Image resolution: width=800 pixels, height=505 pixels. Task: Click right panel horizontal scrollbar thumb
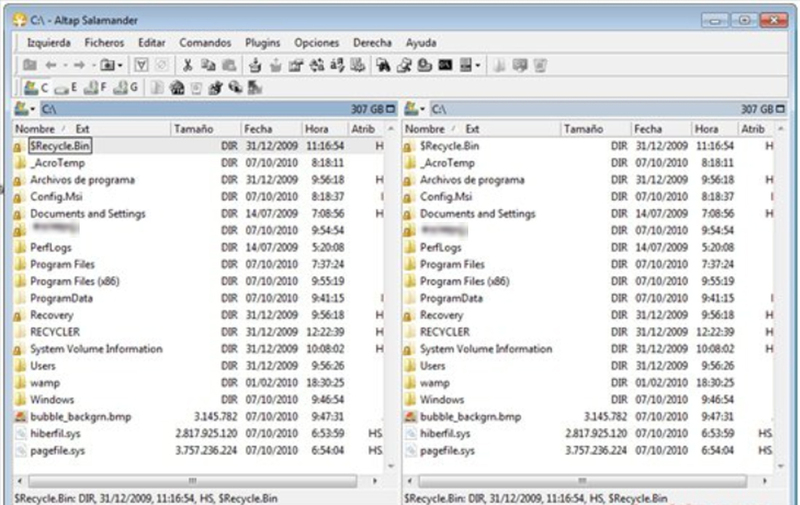click(x=582, y=481)
